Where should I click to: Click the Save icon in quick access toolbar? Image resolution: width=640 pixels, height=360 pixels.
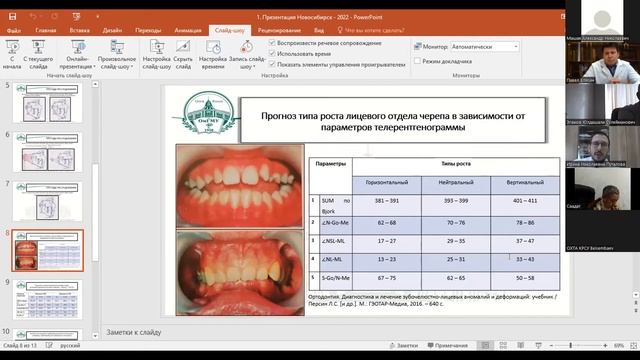pos(13,17)
